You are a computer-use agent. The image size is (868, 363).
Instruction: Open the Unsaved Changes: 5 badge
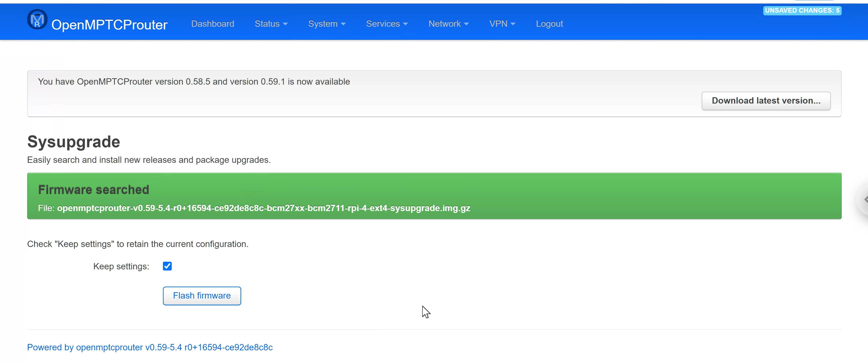coord(802,10)
